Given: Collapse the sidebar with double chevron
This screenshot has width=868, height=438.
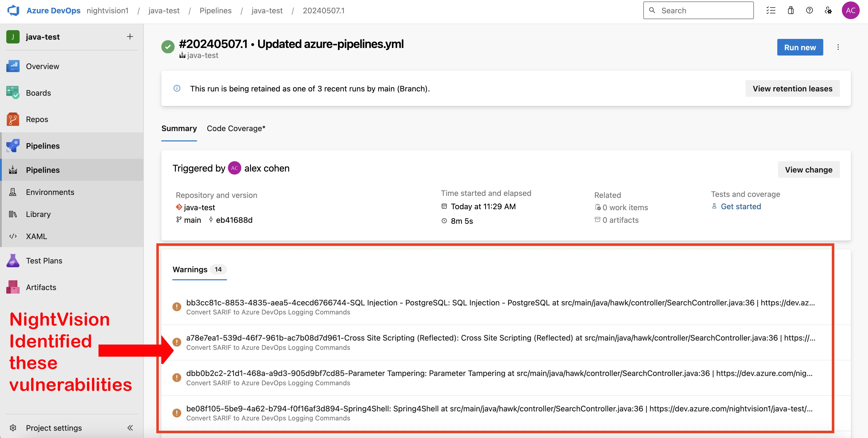Looking at the screenshot, I should pyautogui.click(x=130, y=428).
